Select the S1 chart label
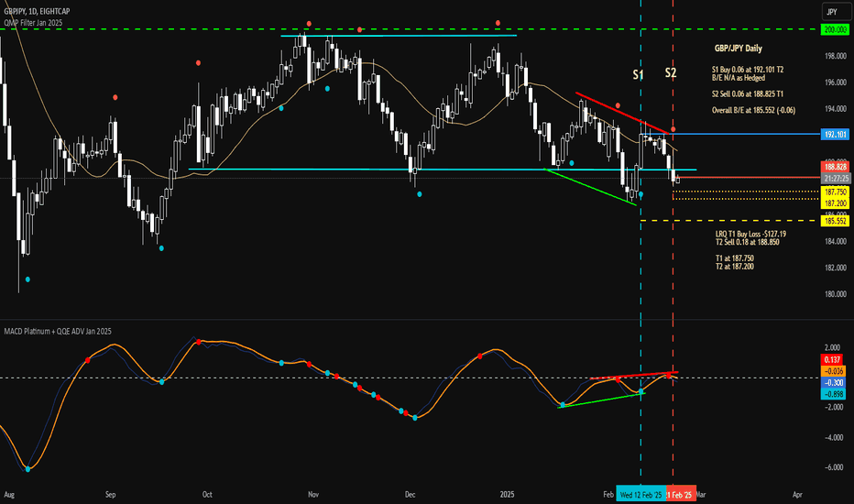Image resolution: width=854 pixels, height=504 pixels. (x=638, y=74)
